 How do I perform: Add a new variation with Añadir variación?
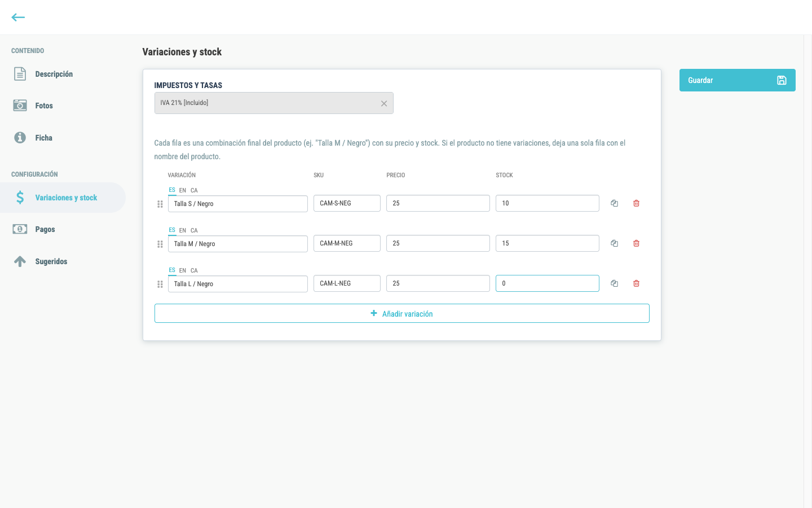[x=402, y=313]
